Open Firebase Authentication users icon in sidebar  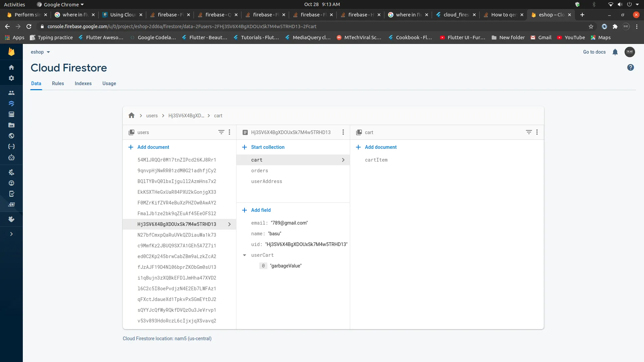tap(11, 93)
